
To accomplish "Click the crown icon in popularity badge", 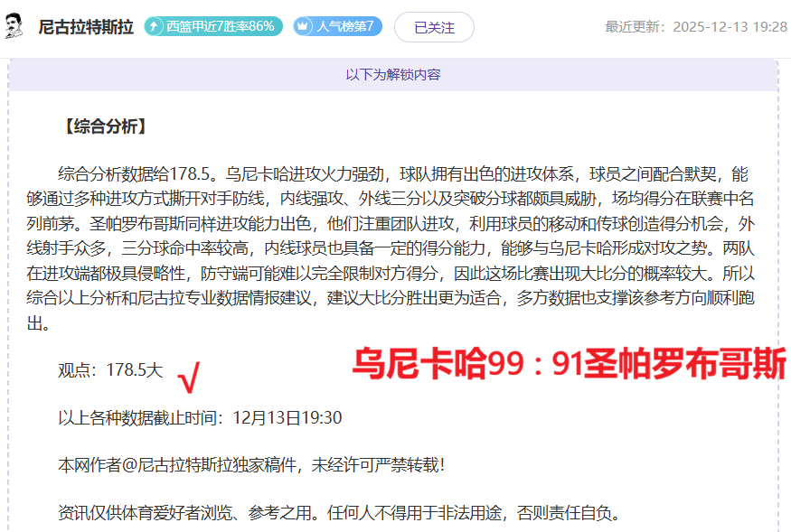I will point(304,27).
